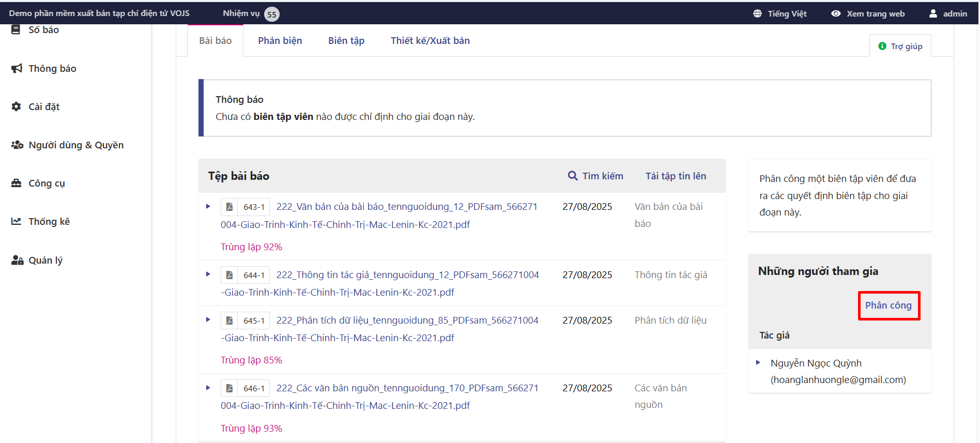Open the admin user menu
This screenshot has width=980, height=443.
point(948,14)
